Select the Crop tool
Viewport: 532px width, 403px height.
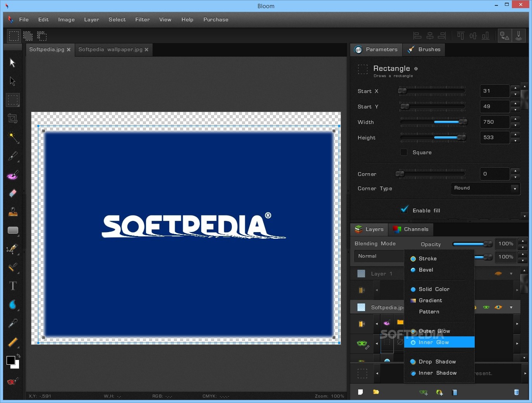12,119
